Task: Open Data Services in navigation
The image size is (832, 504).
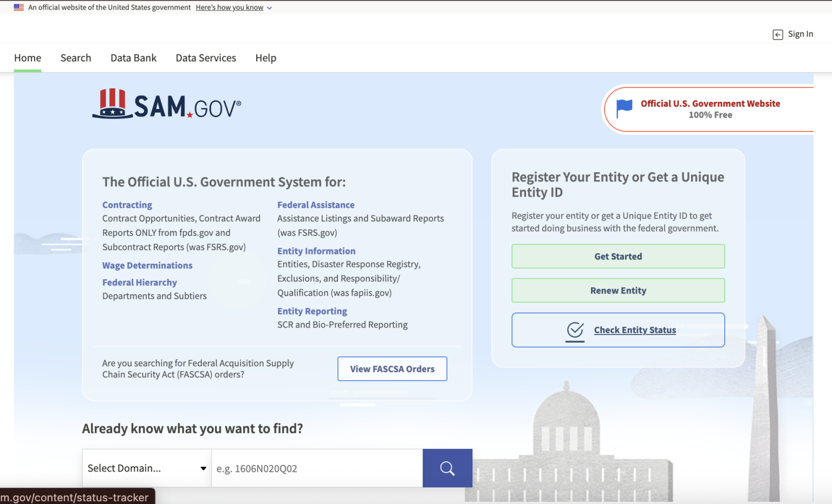Action: pyautogui.click(x=206, y=58)
